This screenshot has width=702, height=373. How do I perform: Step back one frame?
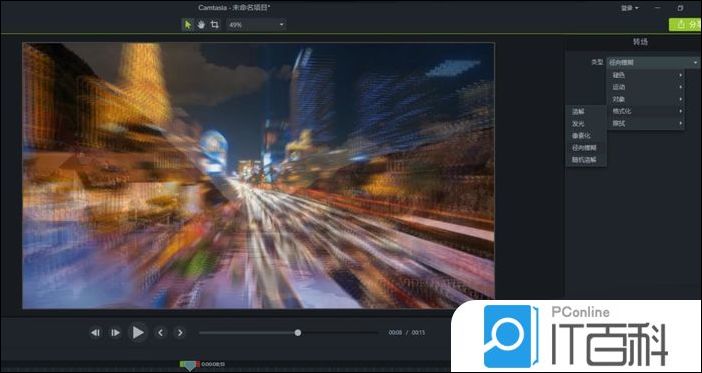click(95, 333)
